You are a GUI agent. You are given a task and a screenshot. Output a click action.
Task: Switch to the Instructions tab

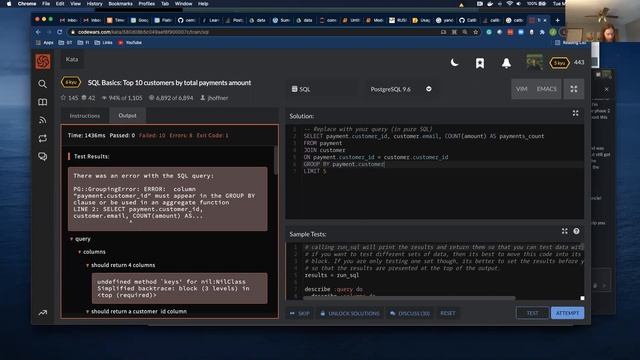point(84,116)
